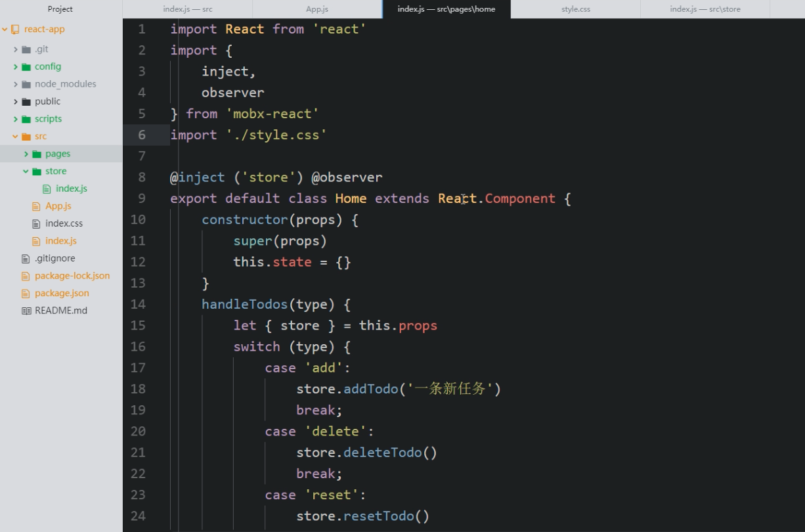
Task: Click line number 9 in gutter
Action: 142,198
